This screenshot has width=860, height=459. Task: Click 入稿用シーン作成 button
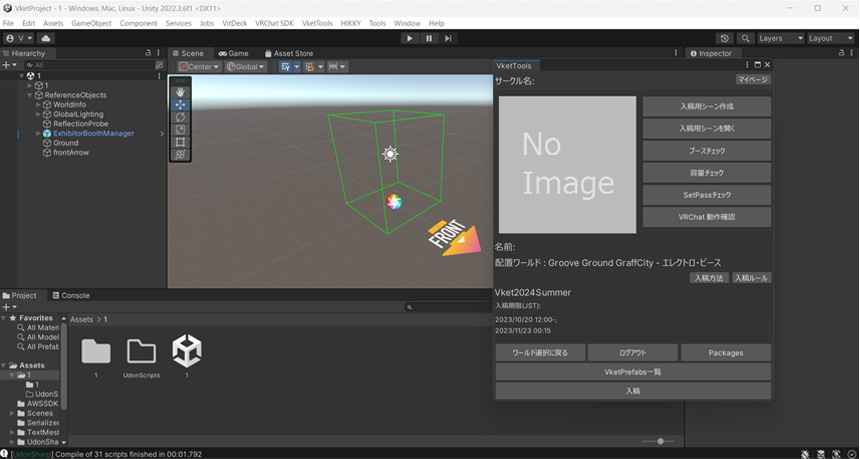(706, 106)
